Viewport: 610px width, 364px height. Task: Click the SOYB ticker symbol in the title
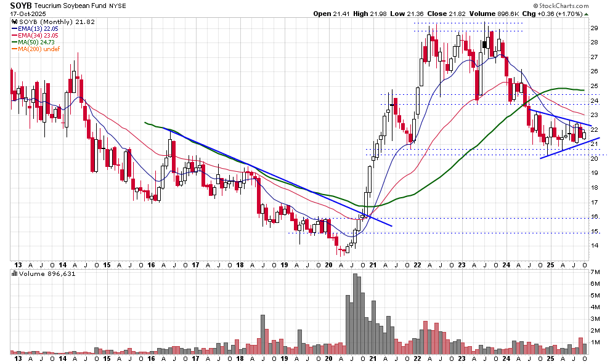click(x=21, y=6)
